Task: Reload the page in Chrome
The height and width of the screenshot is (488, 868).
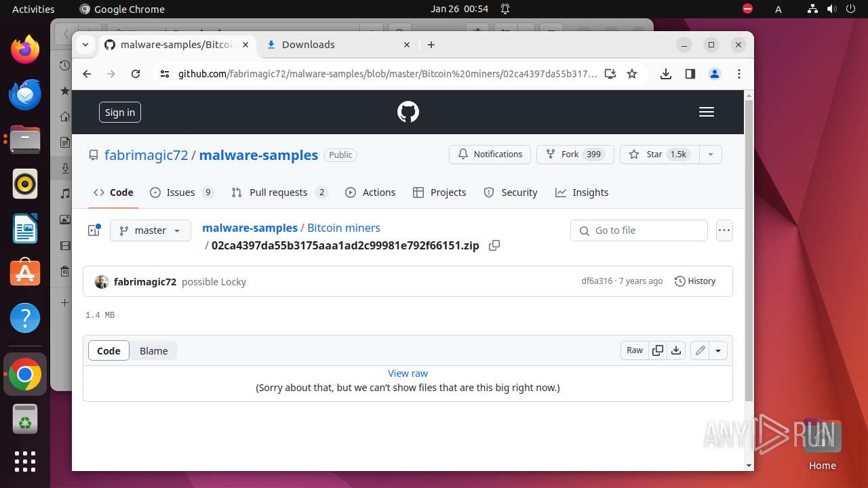Action: 136,74
